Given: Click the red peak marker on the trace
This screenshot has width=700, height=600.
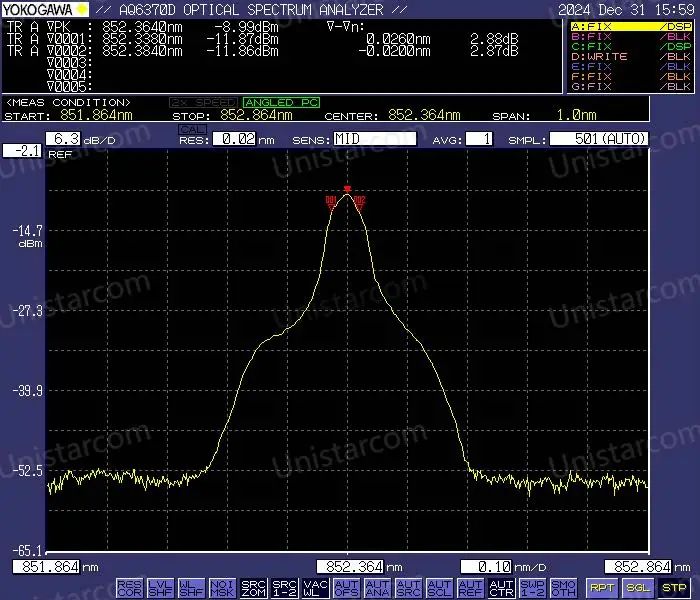Looking at the screenshot, I should pyautogui.click(x=347, y=189).
